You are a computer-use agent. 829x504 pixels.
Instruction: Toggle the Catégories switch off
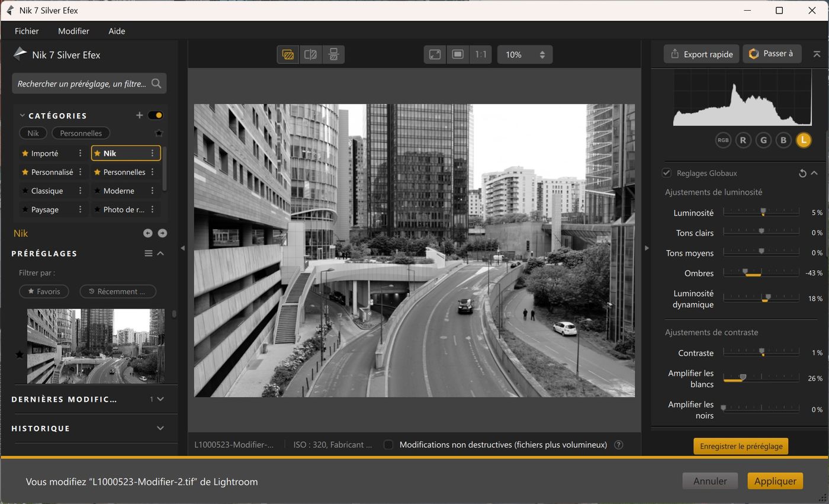tap(155, 115)
